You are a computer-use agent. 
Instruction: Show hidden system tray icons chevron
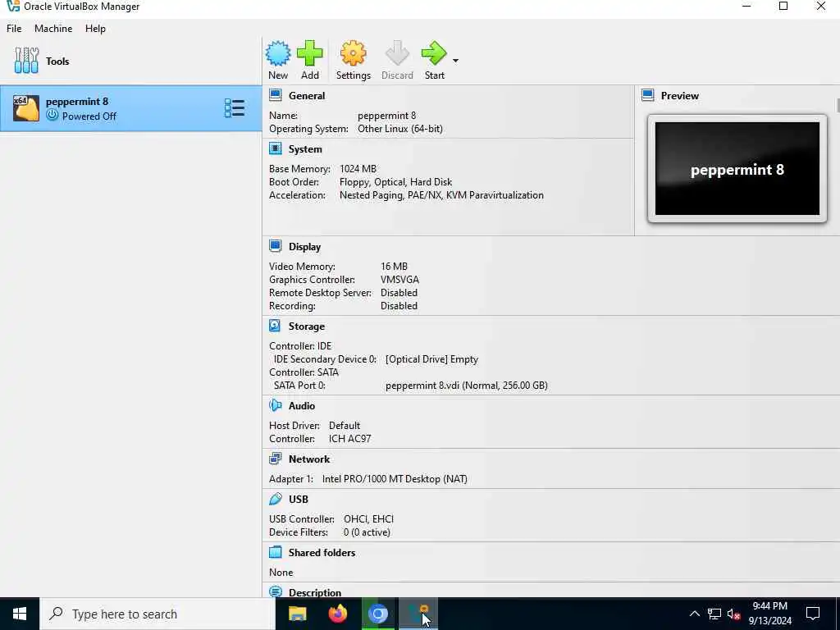(x=694, y=614)
